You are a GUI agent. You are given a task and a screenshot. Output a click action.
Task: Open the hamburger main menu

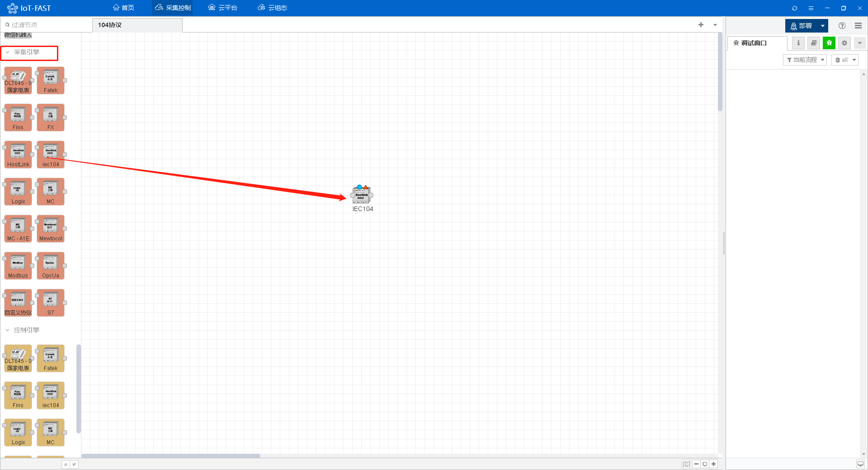[858, 26]
